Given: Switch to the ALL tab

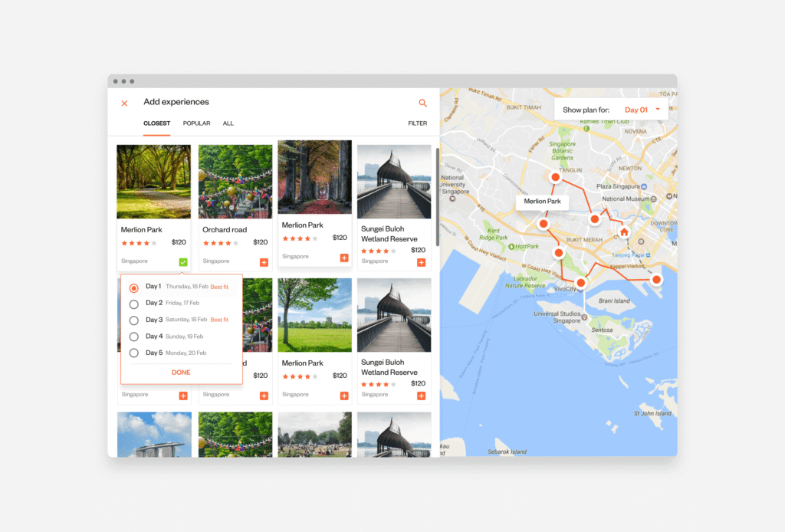Looking at the screenshot, I should pos(228,123).
